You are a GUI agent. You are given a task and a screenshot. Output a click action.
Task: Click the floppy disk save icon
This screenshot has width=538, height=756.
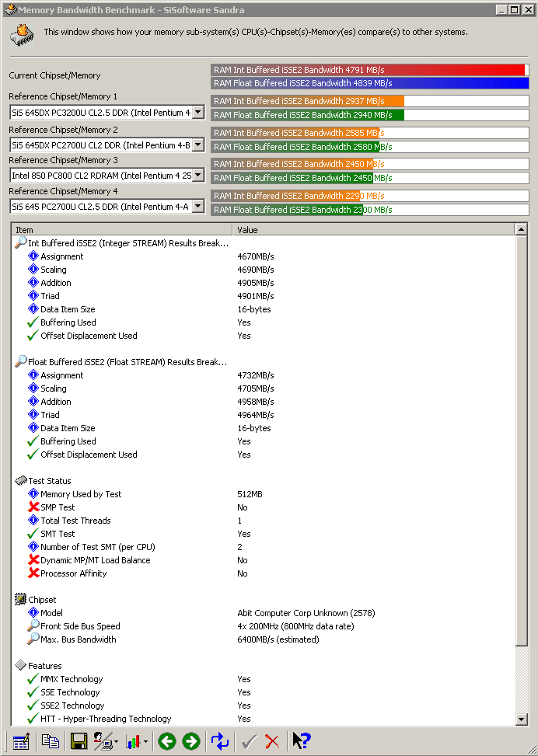tap(79, 741)
